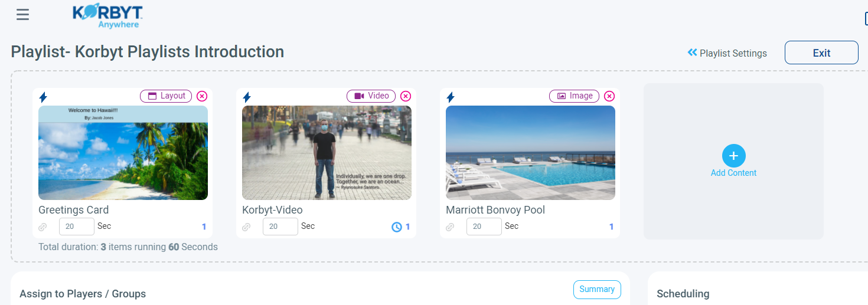Click the Layout type badge
Viewport: 868px width, 305px height.
(167, 96)
